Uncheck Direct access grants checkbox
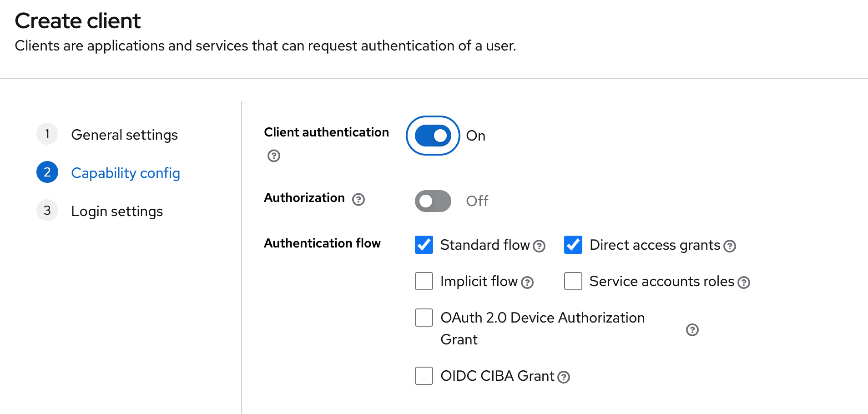The height and width of the screenshot is (414, 868). point(573,245)
